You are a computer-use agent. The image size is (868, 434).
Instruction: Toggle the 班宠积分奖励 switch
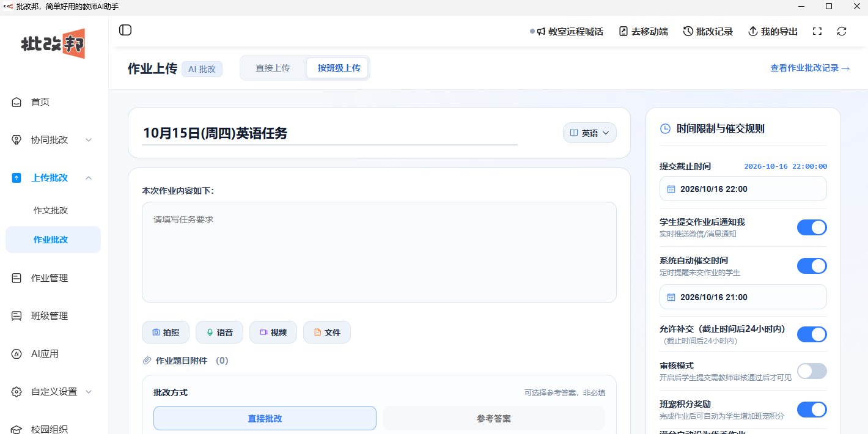[x=812, y=410]
